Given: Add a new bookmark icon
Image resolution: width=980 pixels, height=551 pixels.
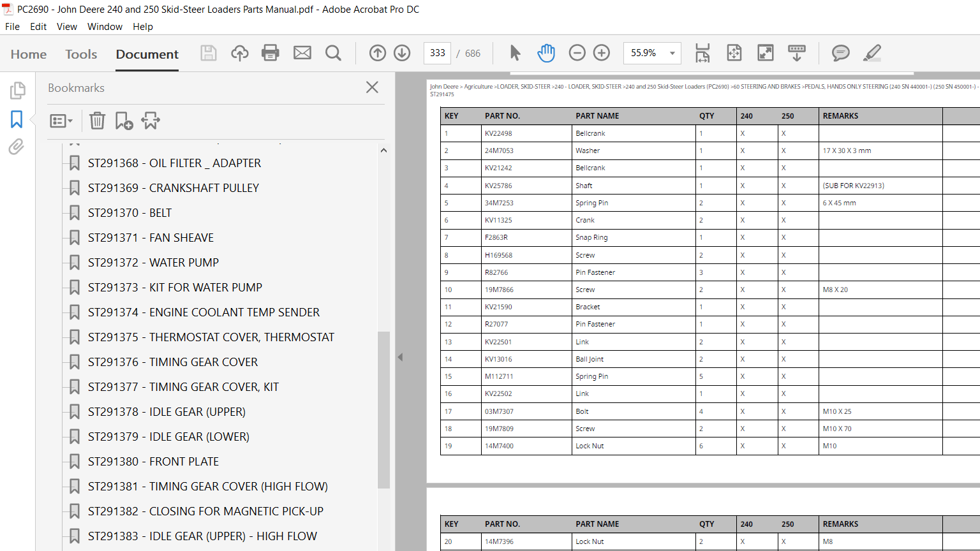Looking at the screenshot, I should tap(124, 121).
